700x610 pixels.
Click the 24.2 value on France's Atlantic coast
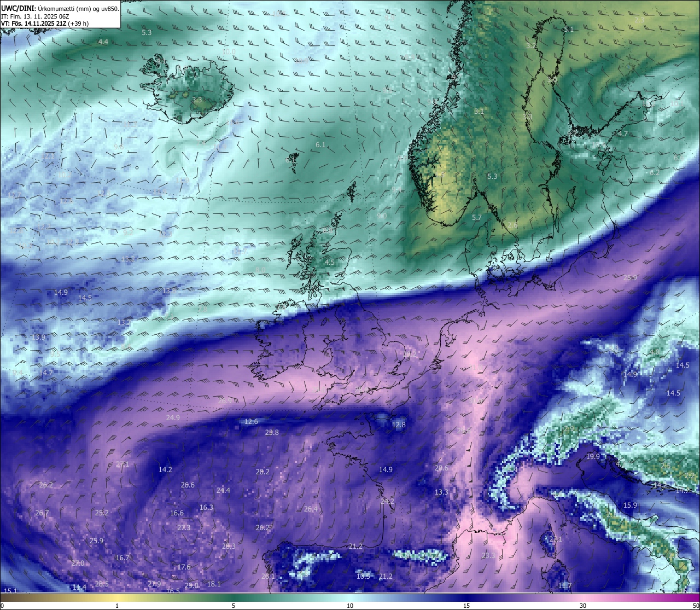coord(387,502)
